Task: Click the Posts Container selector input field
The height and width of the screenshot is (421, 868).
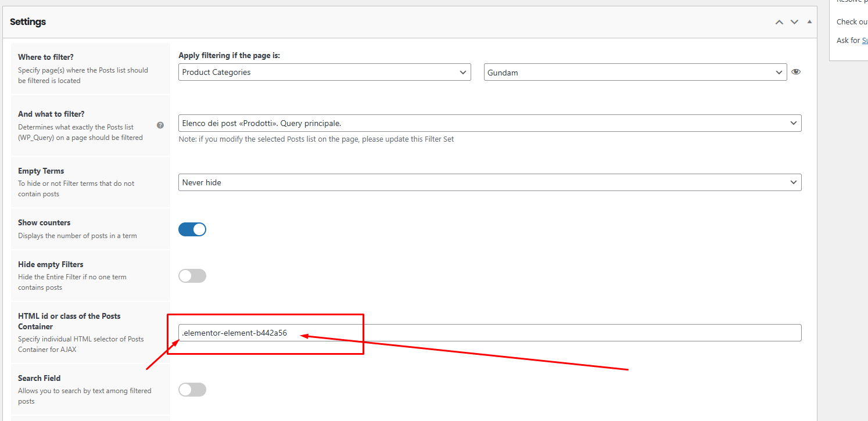Action: tap(490, 333)
